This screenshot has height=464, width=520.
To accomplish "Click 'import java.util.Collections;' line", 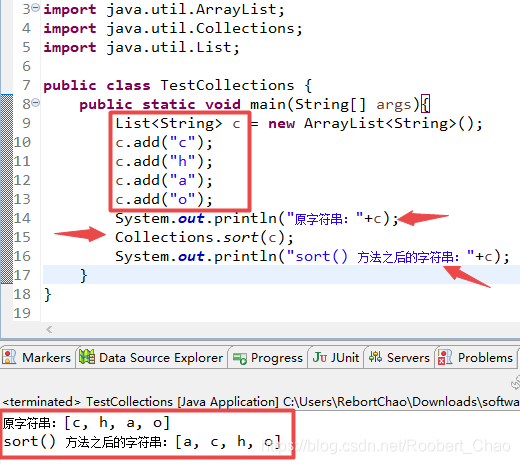I will click(x=173, y=28).
